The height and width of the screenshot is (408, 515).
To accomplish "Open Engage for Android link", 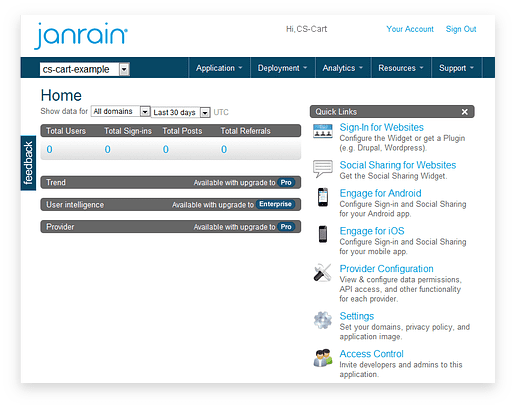I will 380,193.
